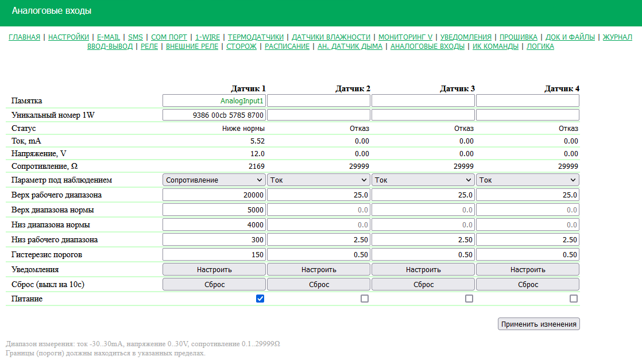
Task: Click the Применить изменения button
Action: point(539,324)
